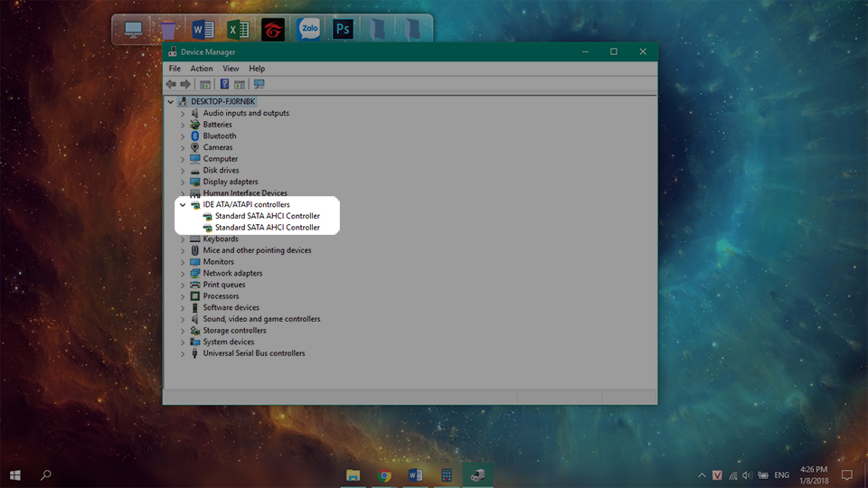
Task: Open the View menu
Action: tap(231, 69)
